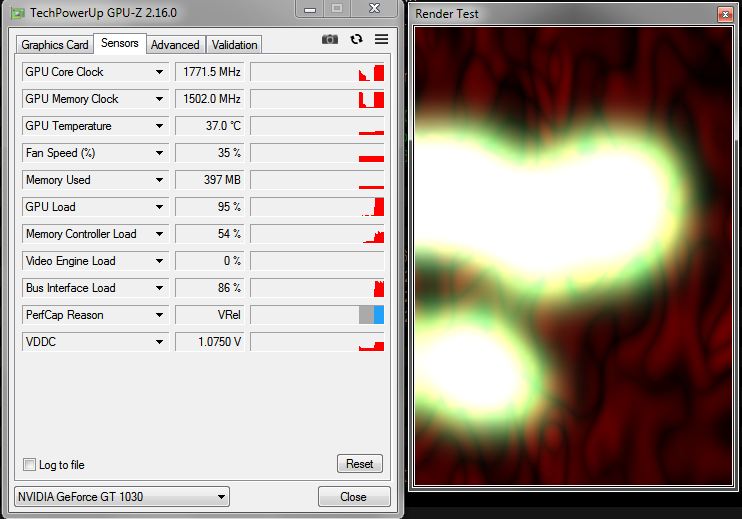Click the GPU Temperature history graph
Screen dimensions: 742x519
(x=317, y=126)
